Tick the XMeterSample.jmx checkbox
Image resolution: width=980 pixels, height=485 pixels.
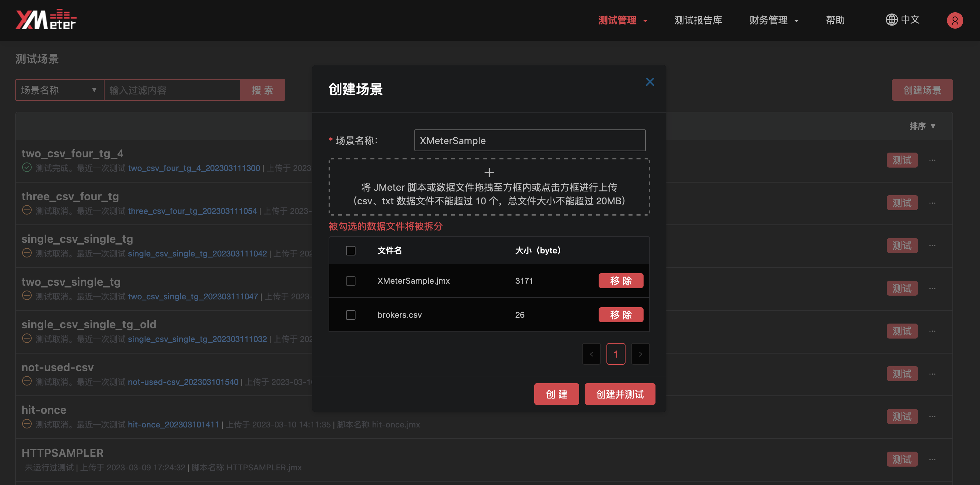pos(350,281)
